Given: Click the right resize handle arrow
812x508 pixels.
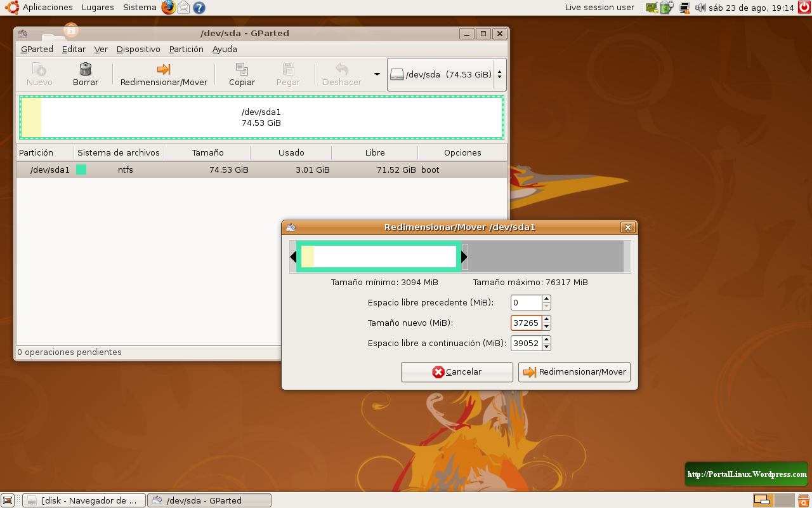Looking at the screenshot, I should (464, 257).
